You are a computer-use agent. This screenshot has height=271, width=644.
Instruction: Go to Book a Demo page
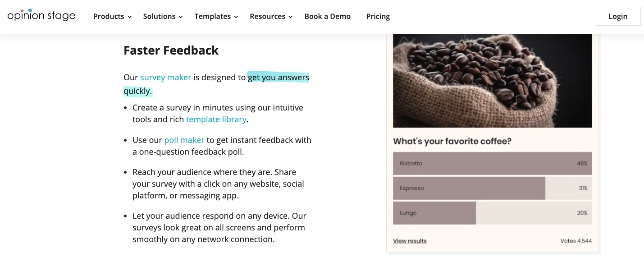327,17
